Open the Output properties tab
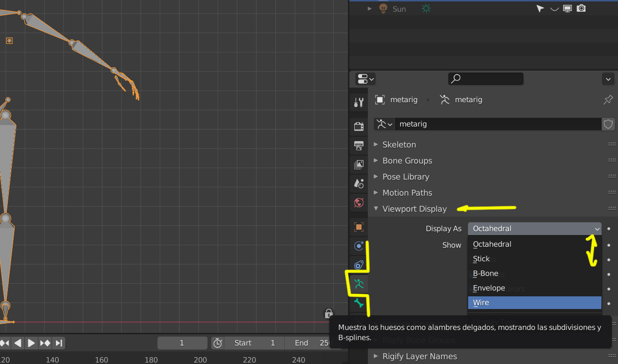 359,146
